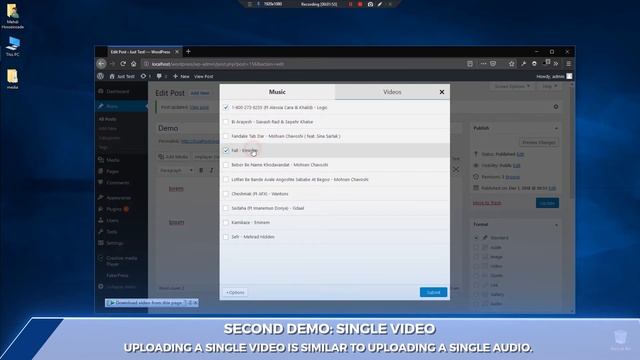Image resolution: width=640 pixels, height=360 pixels.
Task: Show more toolbar items chevron
Action: tap(556, 64)
